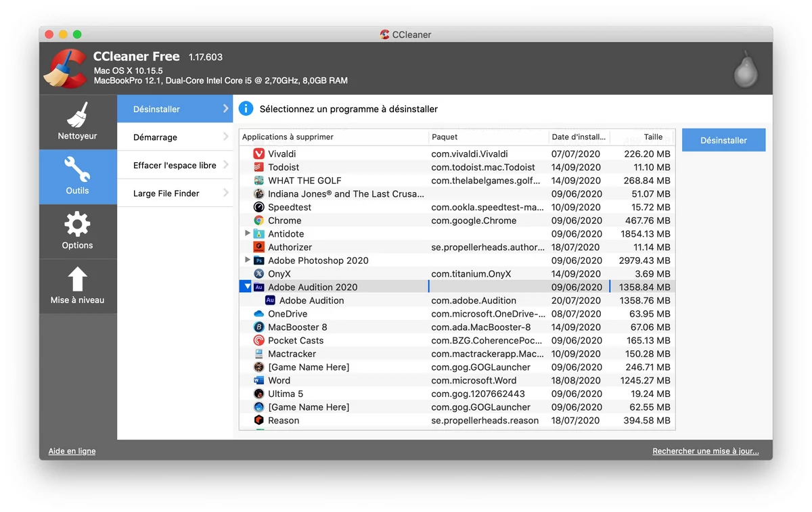812x512 pixels.
Task: Select the Mactracker app icon
Action: 258,354
